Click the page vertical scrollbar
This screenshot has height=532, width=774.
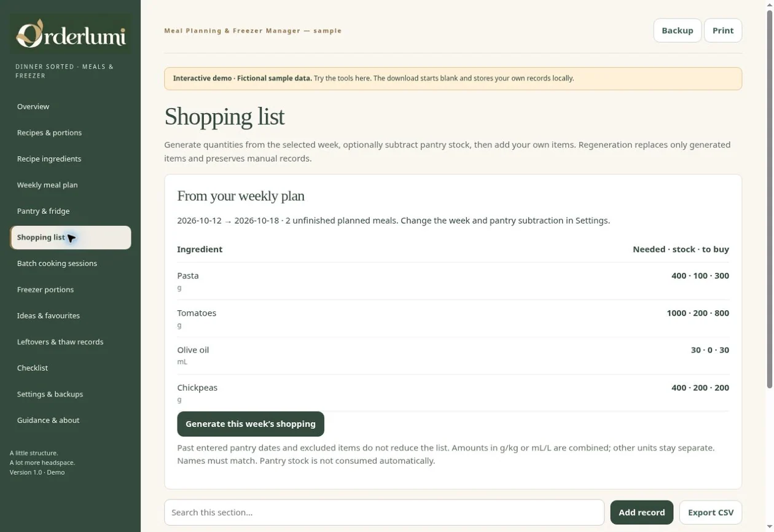(770, 200)
